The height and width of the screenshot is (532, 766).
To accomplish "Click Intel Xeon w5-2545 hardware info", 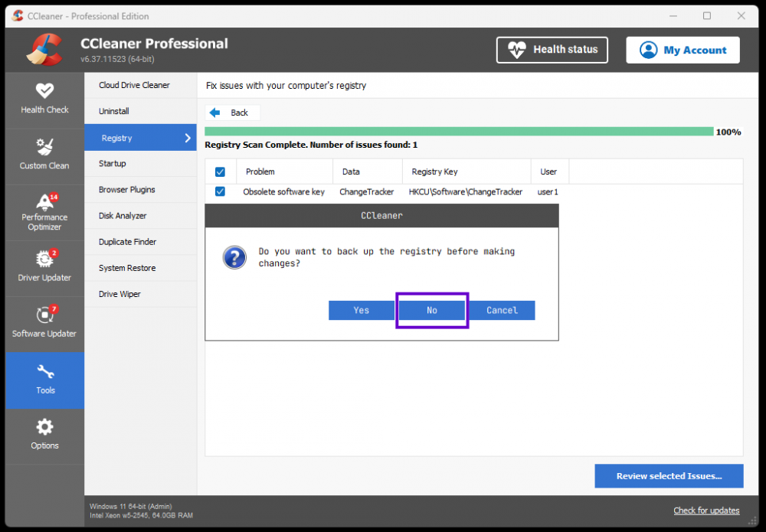I will pos(141,515).
